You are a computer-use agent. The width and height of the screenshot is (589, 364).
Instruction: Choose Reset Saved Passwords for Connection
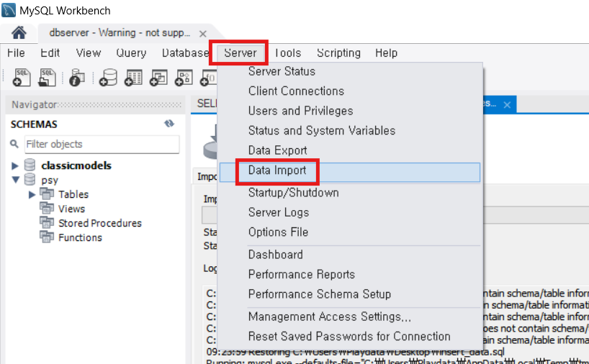(x=350, y=337)
